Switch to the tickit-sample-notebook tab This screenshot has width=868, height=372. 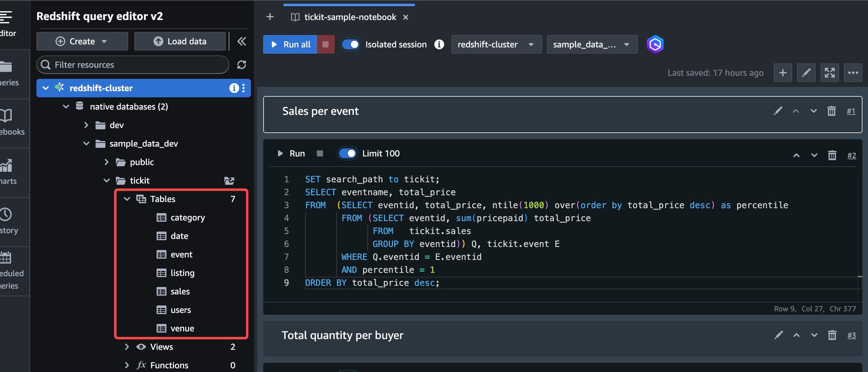tap(350, 17)
